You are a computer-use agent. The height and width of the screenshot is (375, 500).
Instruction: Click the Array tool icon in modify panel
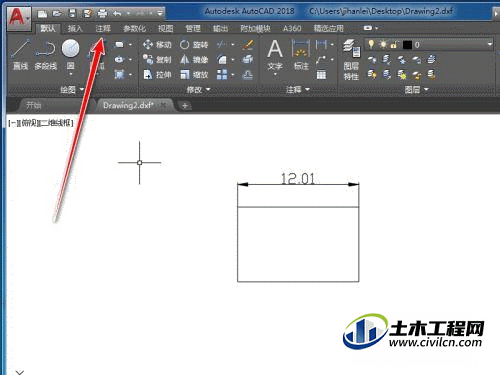pos(222,74)
